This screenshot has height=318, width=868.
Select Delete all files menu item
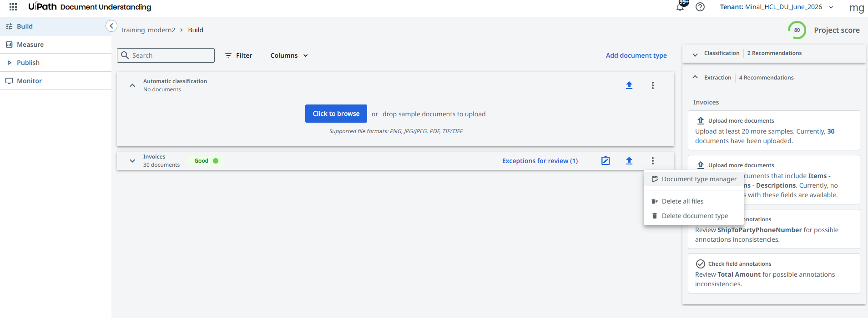point(694,201)
